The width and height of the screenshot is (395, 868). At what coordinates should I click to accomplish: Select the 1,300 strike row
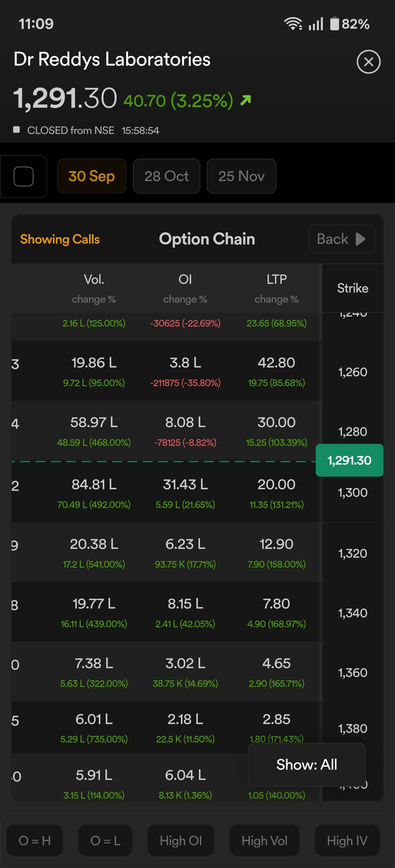[x=352, y=493]
